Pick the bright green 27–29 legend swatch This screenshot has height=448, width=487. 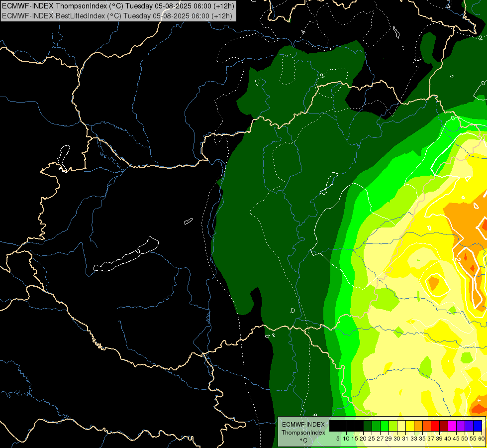click(385, 426)
